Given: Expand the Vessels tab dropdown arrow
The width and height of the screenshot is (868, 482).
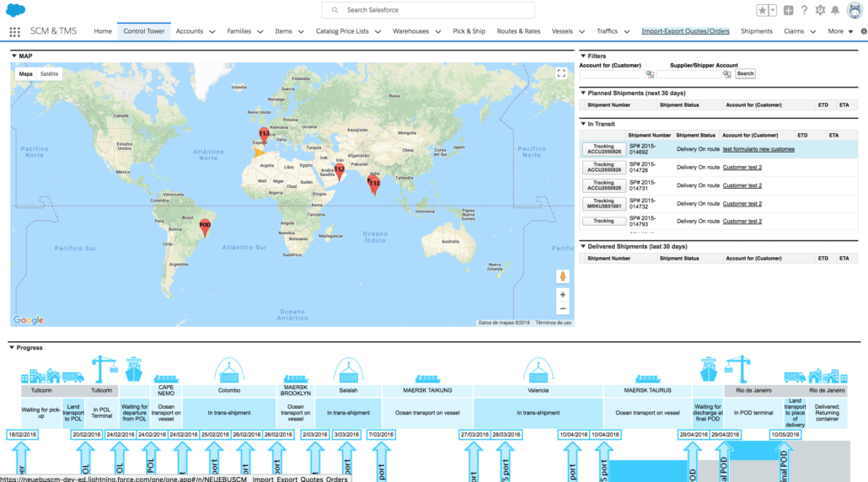Looking at the screenshot, I should [582, 32].
